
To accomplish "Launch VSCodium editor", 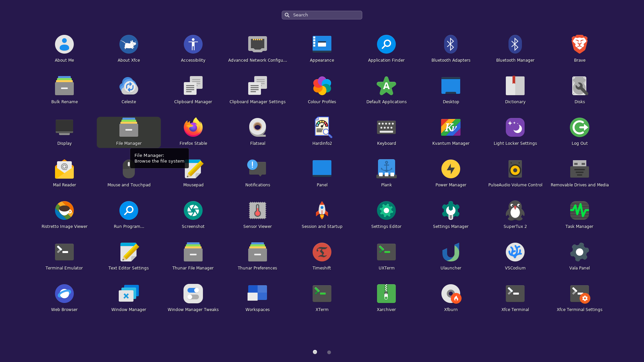I will [x=515, y=257].
